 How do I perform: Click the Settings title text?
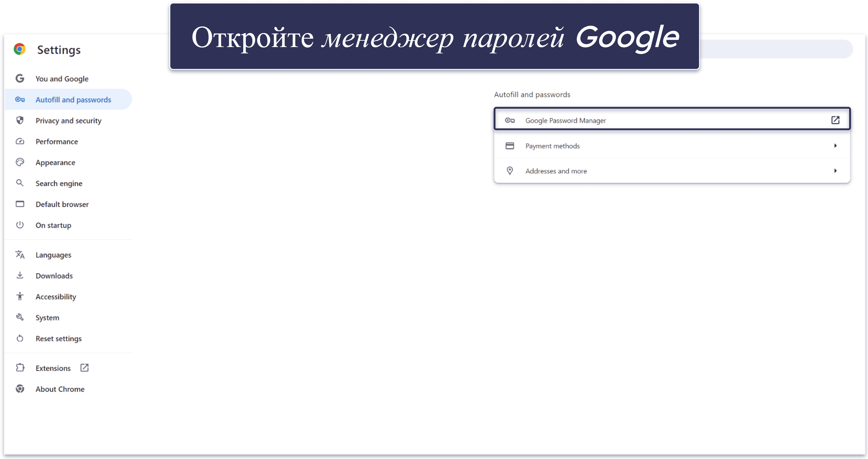point(59,50)
